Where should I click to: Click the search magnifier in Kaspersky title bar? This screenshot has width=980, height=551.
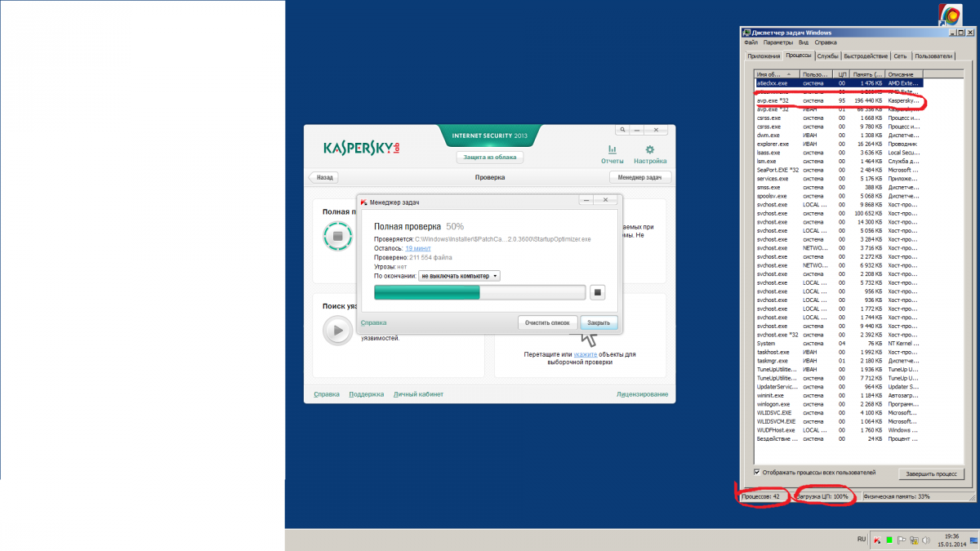[622, 129]
